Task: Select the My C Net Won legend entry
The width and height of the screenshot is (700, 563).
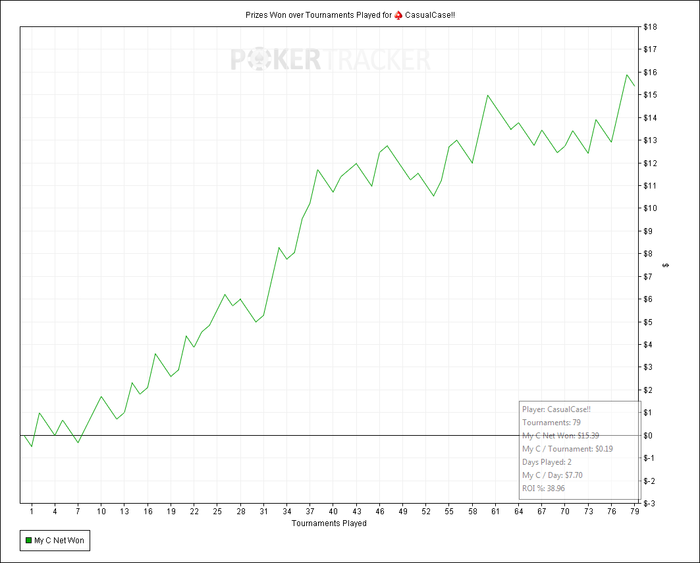Action: (55, 540)
